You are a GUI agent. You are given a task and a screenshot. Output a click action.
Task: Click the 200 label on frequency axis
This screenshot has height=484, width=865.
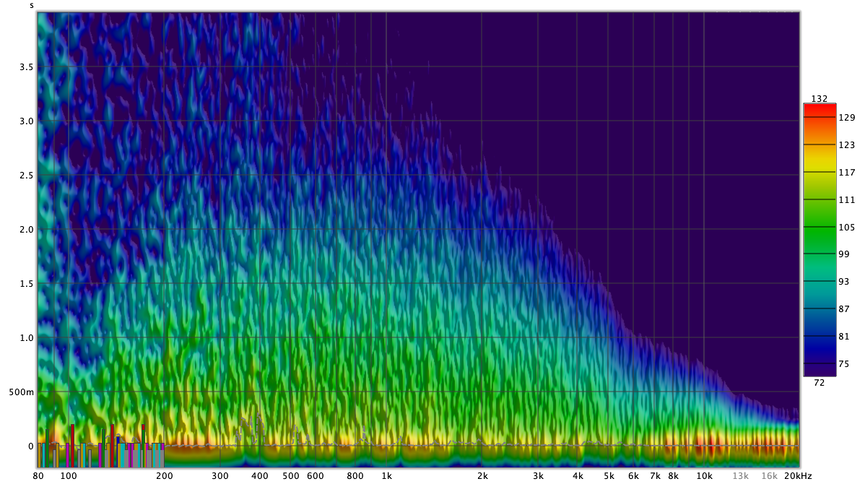tap(164, 476)
